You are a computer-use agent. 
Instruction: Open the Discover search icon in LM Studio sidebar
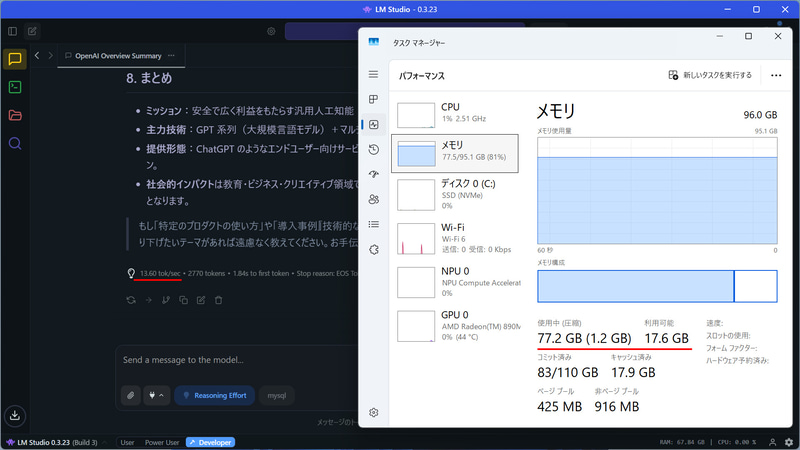15,143
